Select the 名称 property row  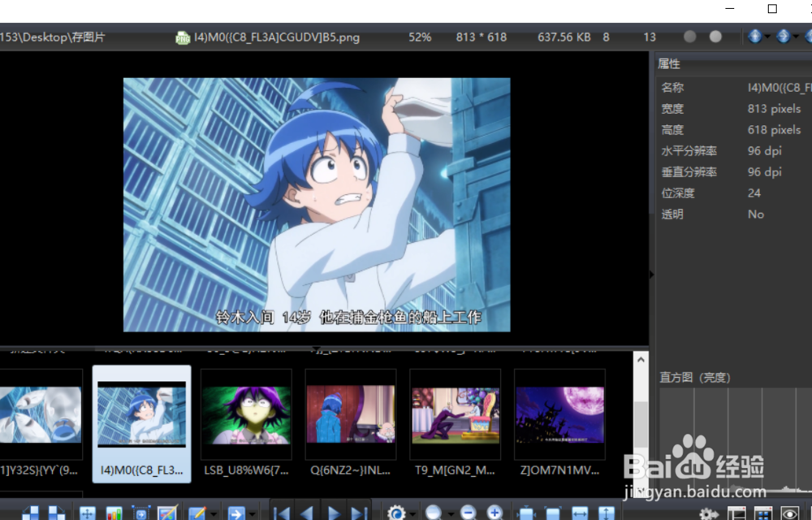point(736,88)
